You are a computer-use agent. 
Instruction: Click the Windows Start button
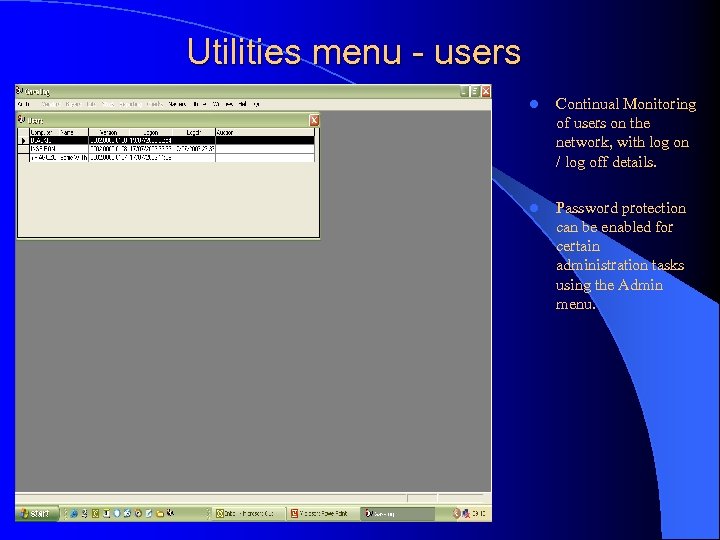[x=37, y=513]
